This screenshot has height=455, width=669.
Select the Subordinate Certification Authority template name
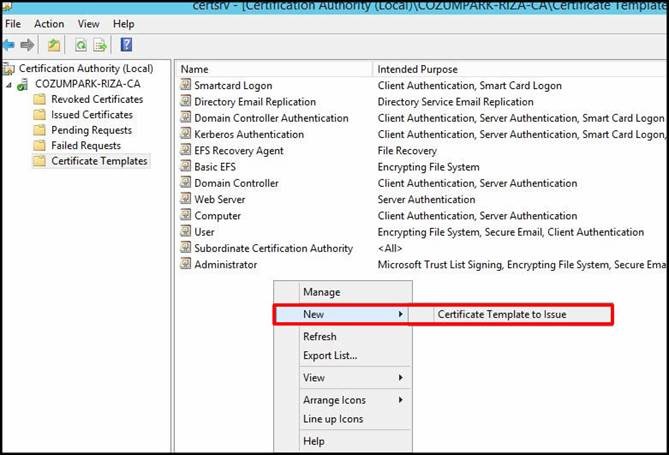(273, 248)
